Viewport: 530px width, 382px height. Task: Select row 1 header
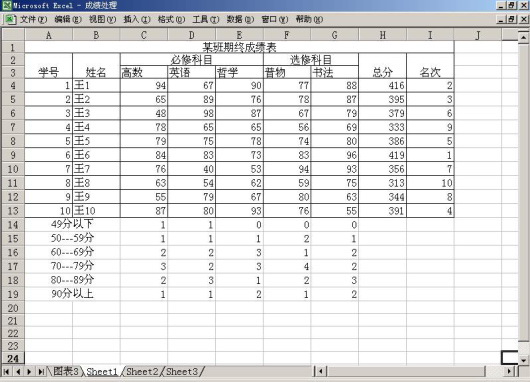[13, 47]
